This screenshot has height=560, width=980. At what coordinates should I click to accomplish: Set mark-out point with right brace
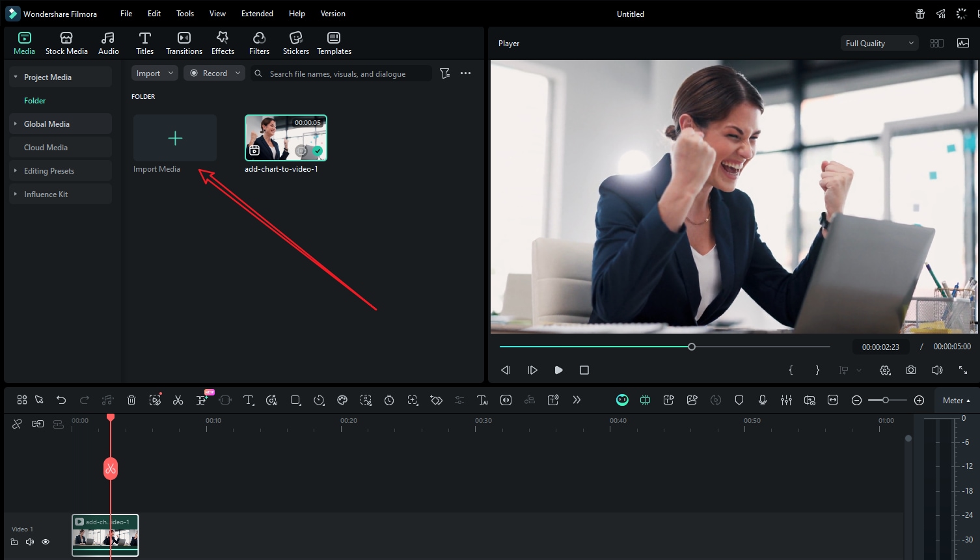tap(817, 370)
